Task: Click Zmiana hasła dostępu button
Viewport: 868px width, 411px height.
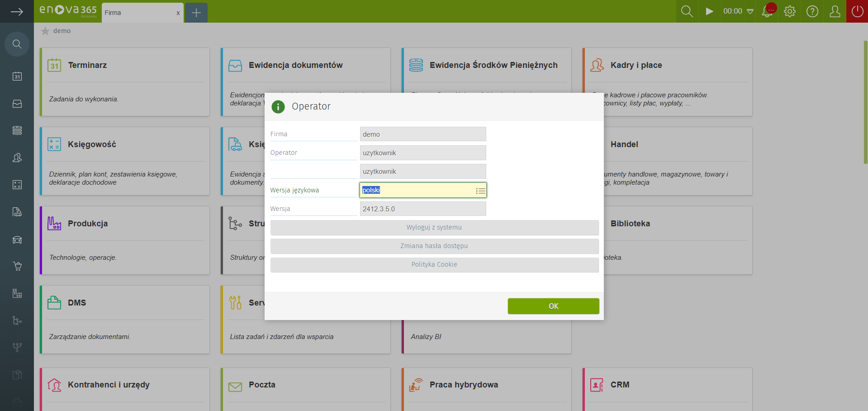Action: click(x=434, y=246)
